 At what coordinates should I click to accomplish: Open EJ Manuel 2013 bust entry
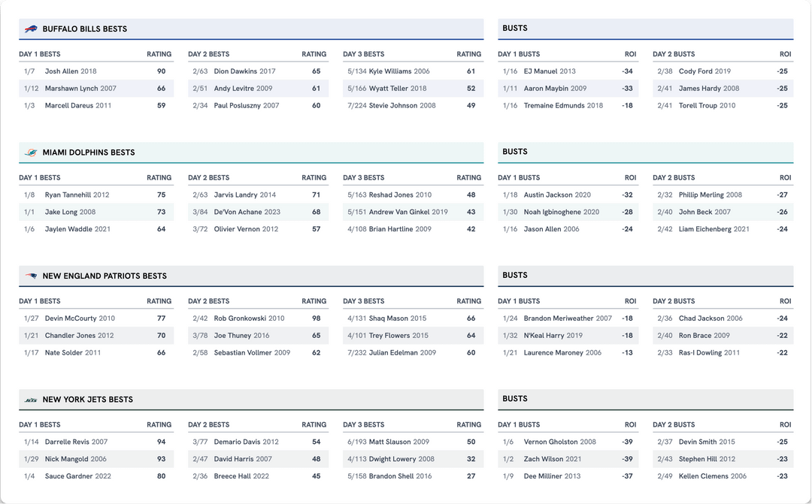550,71
